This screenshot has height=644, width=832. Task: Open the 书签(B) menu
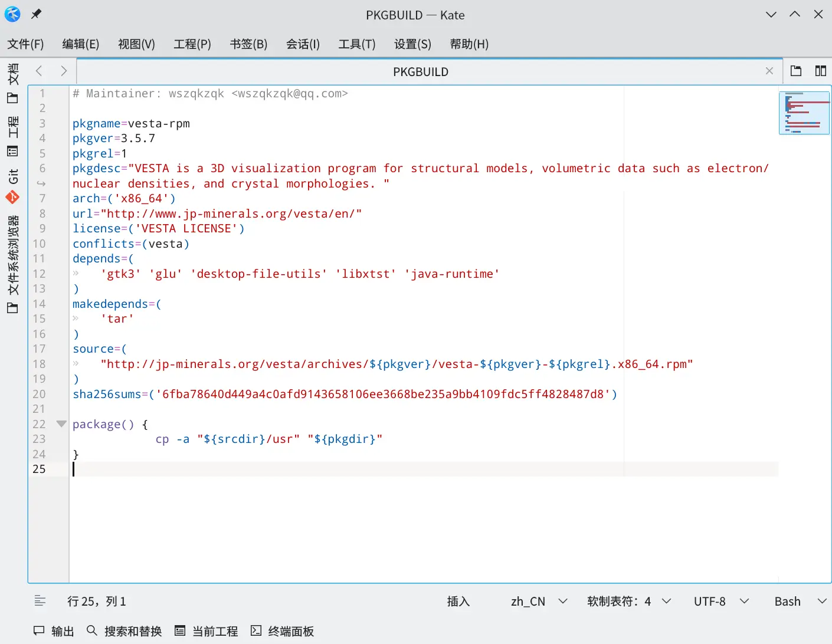(248, 44)
